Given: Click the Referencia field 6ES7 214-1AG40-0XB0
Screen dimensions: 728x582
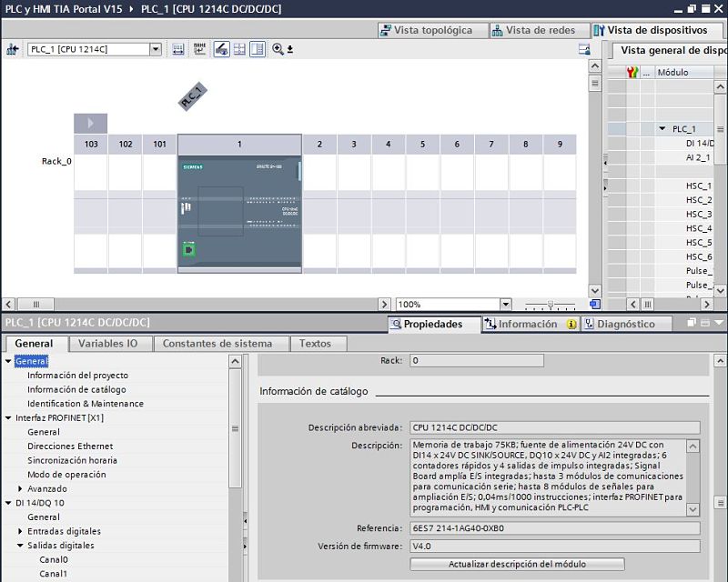Looking at the screenshot, I should [555, 528].
